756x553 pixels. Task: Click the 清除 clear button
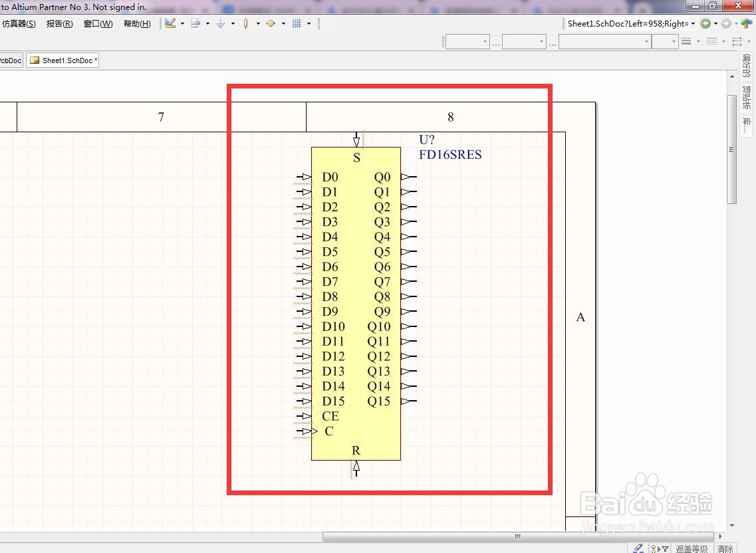point(725,548)
